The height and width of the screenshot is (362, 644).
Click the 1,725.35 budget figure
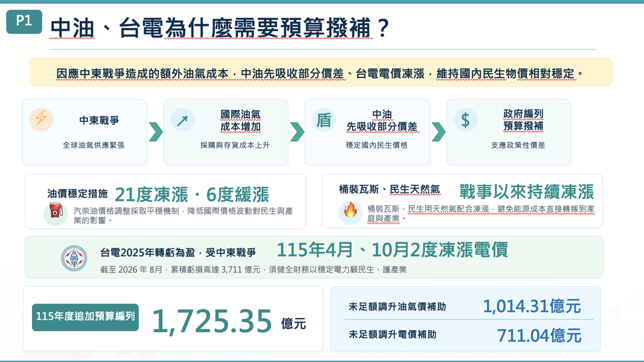tap(212, 320)
